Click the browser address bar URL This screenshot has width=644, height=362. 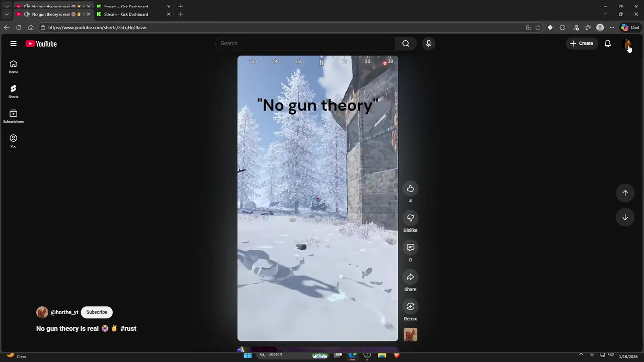click(x=97, y=28)
